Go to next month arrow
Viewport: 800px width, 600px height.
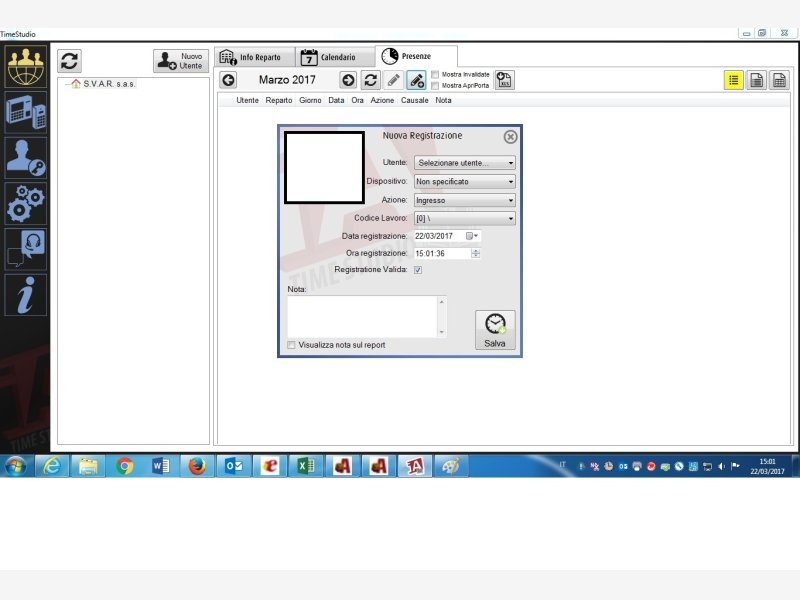point(348,80)
